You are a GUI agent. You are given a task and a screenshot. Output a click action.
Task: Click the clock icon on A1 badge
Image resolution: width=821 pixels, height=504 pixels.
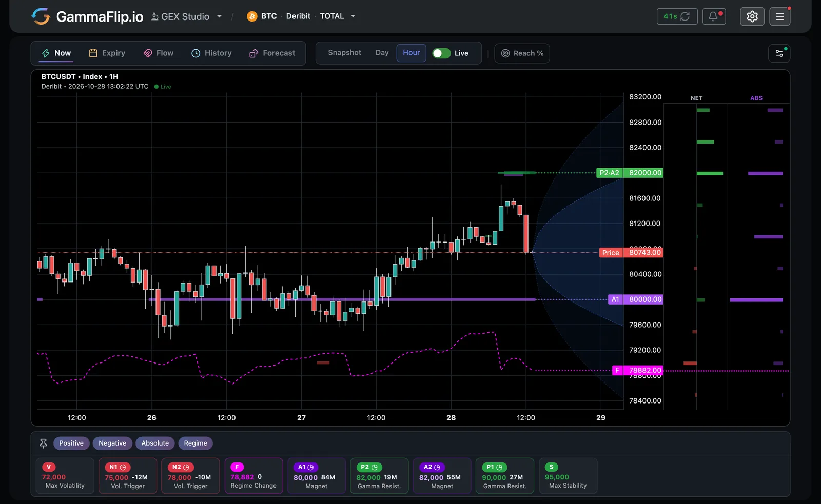(x=310, y=467)
